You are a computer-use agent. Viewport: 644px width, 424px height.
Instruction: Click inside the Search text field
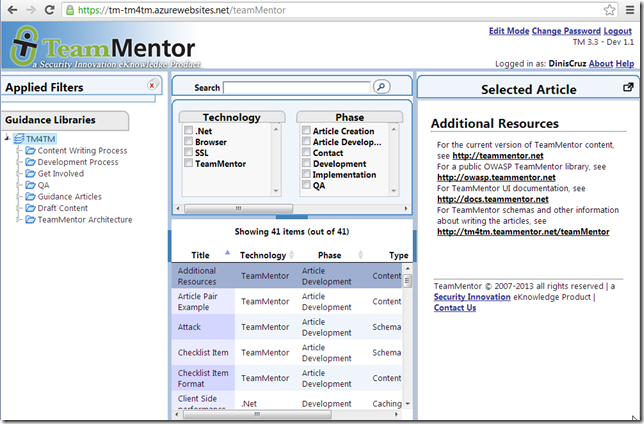pyautogui.click(x=296, y=88)
